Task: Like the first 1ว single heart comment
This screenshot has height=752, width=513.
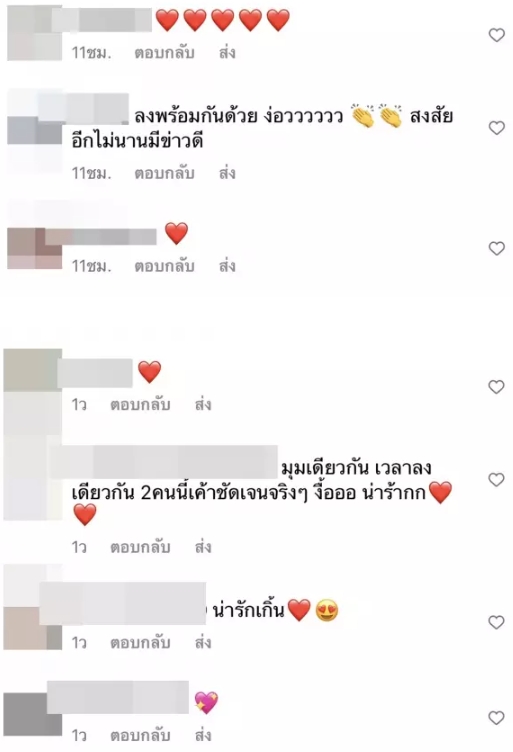Action: pos(496,387)
